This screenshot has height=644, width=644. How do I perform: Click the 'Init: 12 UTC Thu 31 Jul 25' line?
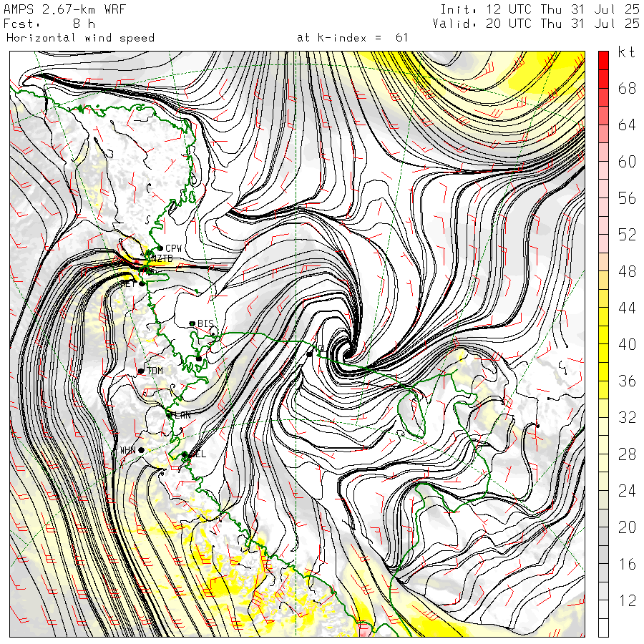[540, 9]
